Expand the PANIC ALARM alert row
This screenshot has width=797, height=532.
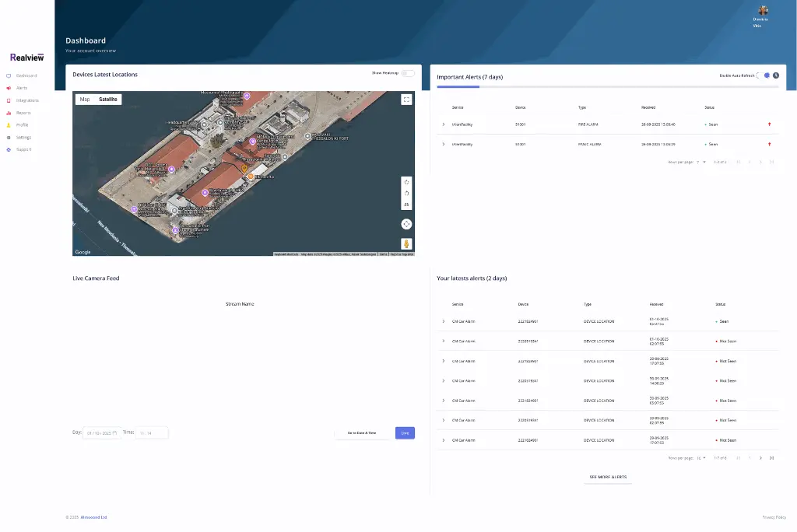coord(444,145)
